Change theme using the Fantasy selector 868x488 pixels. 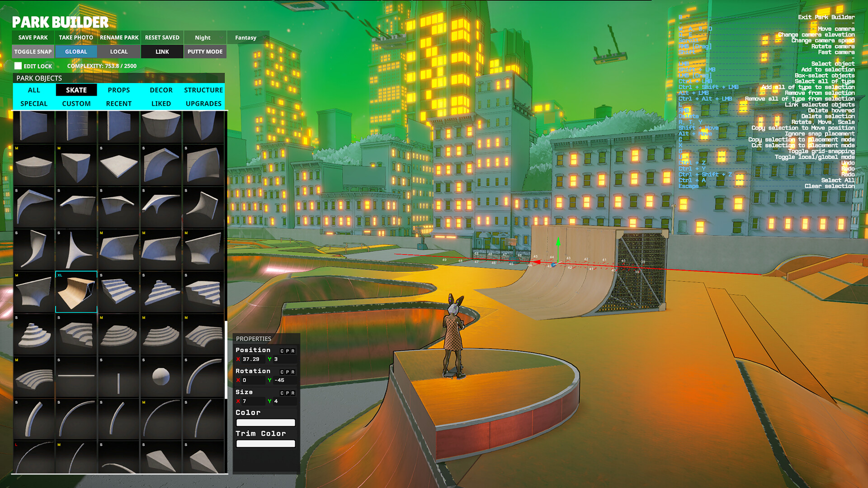pos(245,38)
